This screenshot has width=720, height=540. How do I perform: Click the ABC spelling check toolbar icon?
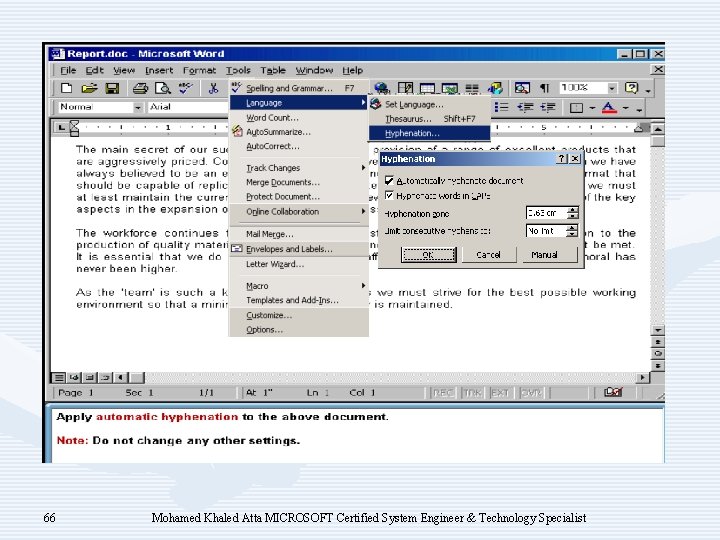[x=186, y=88]
